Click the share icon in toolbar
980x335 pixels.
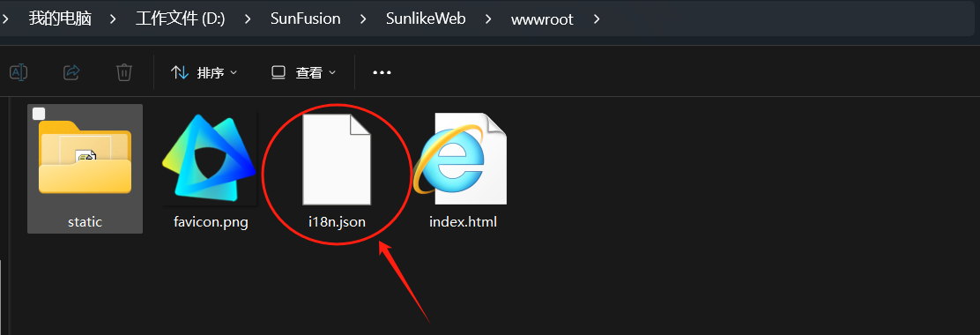(71, 72)
